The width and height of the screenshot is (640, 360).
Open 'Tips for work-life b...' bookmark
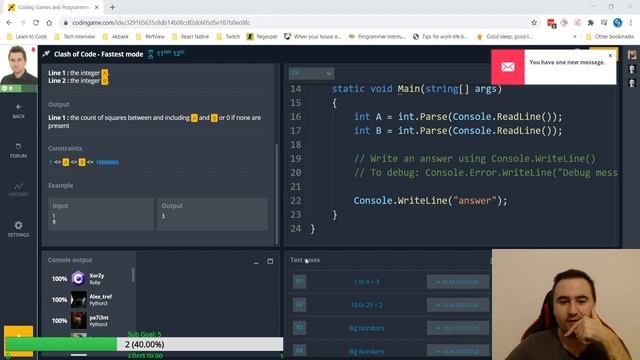440,37
